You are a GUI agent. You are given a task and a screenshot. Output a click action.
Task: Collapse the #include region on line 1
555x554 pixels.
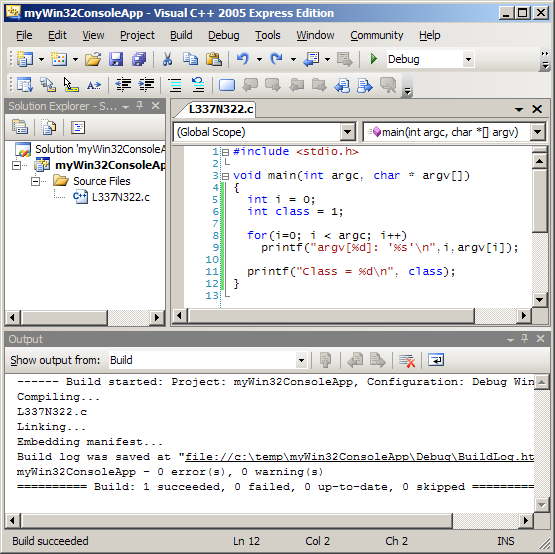[225, 153]
